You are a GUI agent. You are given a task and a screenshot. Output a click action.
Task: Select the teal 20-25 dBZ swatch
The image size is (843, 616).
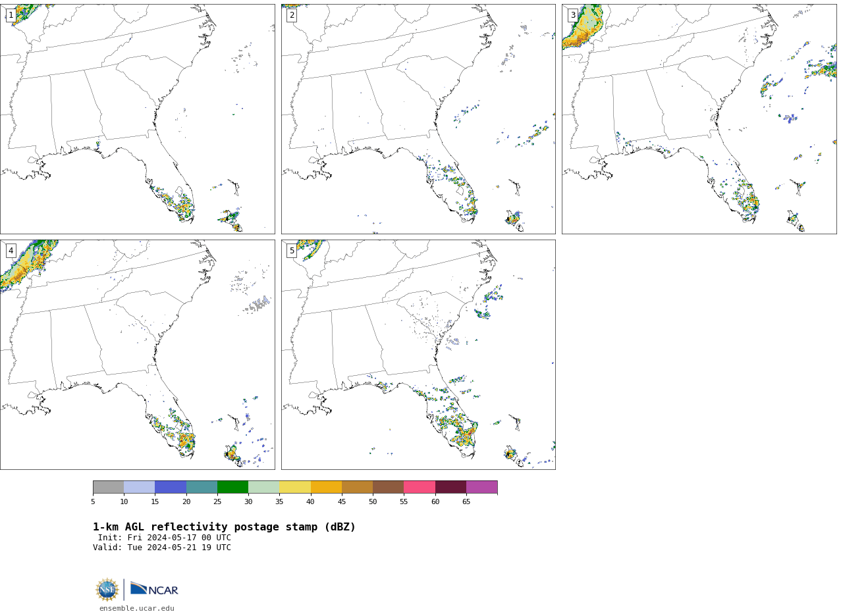coord(202,487)
